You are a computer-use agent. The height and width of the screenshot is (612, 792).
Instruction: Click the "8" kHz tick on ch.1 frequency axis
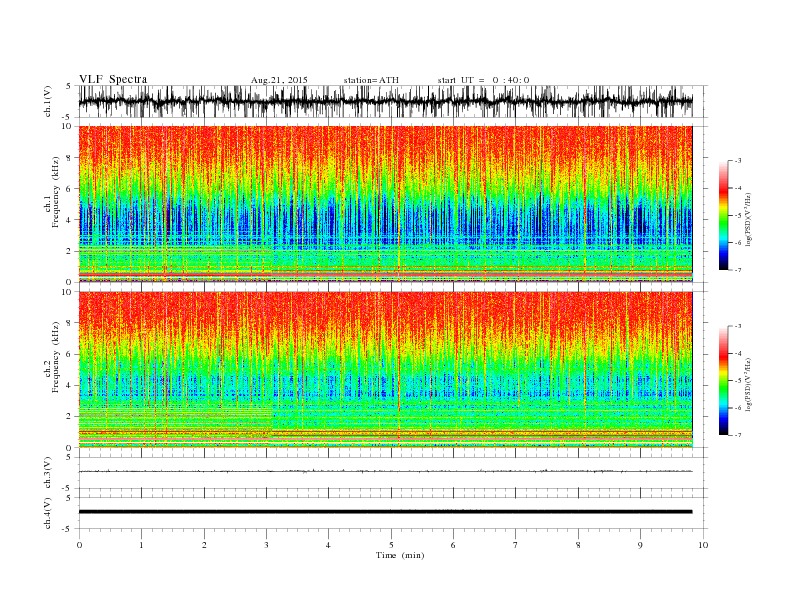tap(70, 158)
